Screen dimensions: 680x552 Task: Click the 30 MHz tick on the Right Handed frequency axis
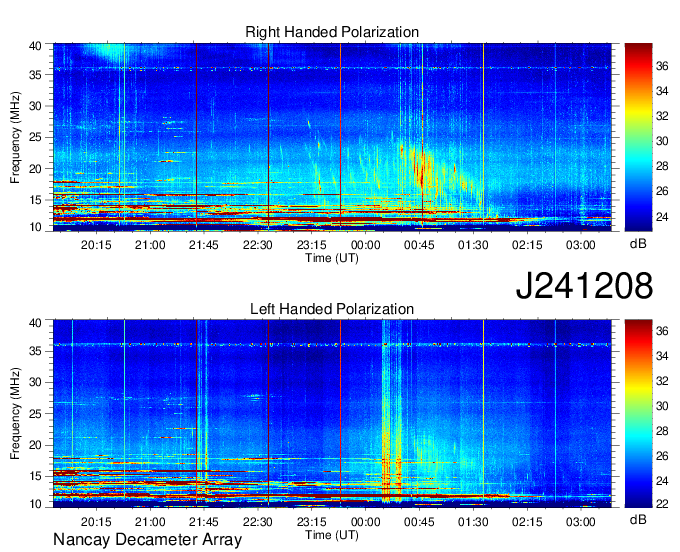coord(35,106)
